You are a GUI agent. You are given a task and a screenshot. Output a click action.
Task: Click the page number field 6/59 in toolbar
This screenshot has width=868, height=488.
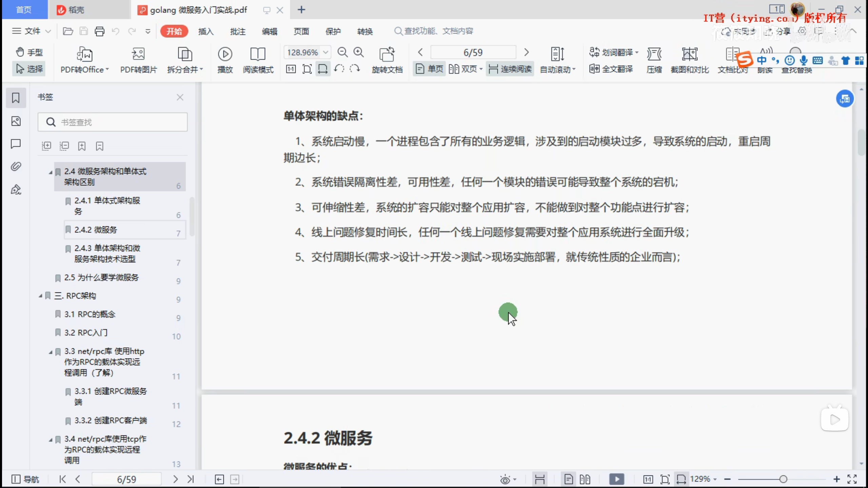click(473, 52)
